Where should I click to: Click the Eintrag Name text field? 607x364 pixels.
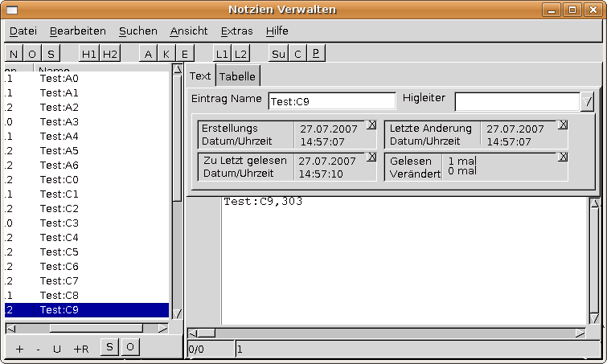[x=331, y=101]
